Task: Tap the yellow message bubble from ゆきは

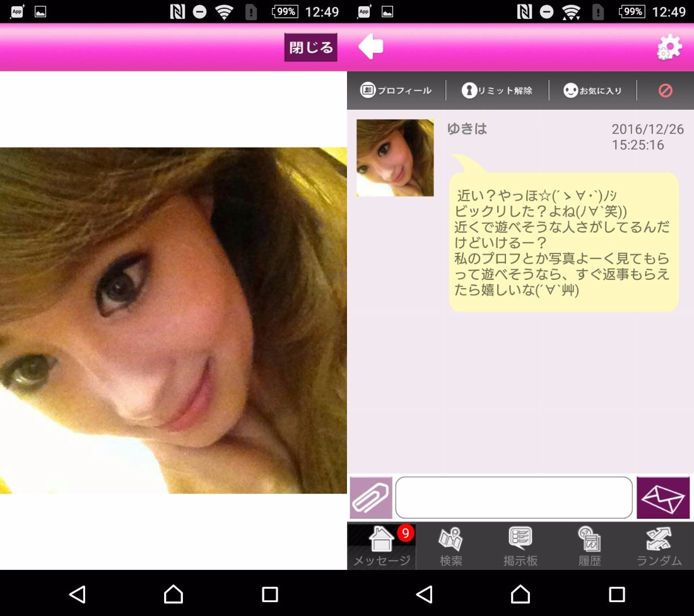Action: (563, 242)
